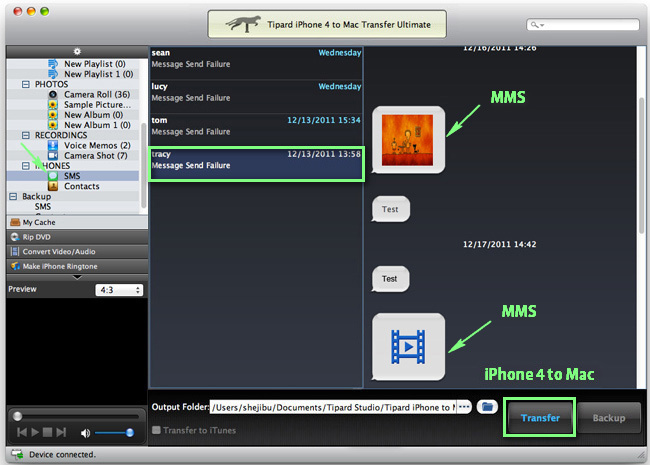Select the sean conversation
The width and height of the screenshot is (650, 465).
pos(256,63)
